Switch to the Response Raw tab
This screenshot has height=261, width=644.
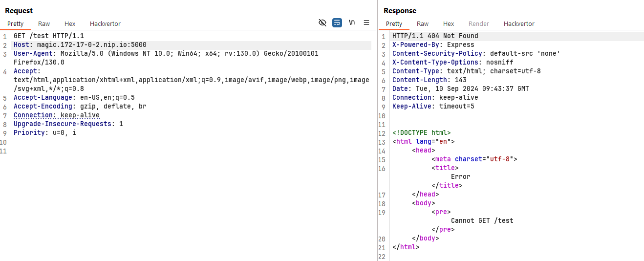(x=423, y=23)
